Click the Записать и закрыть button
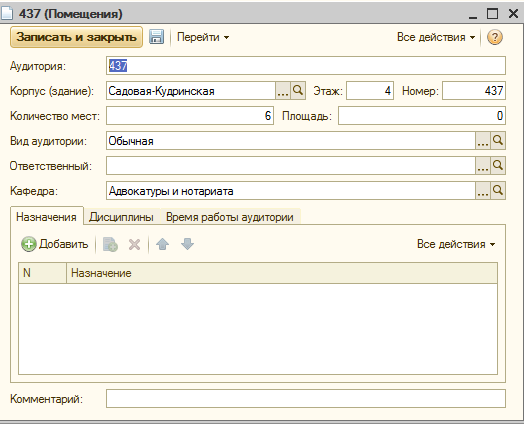 tap(77, 37)
